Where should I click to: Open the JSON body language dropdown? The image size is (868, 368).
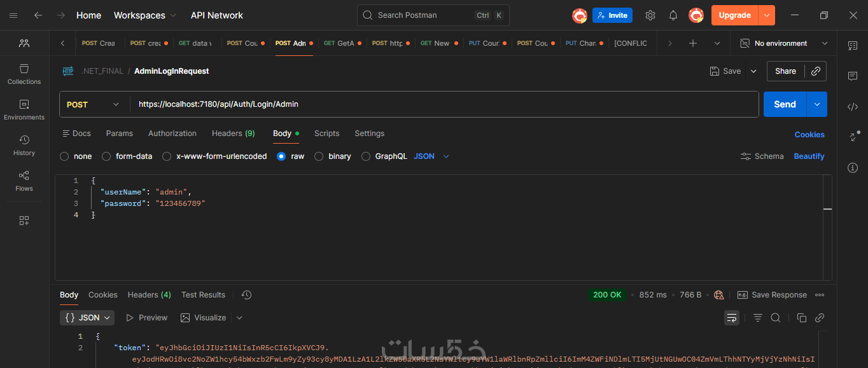point(431,156)
